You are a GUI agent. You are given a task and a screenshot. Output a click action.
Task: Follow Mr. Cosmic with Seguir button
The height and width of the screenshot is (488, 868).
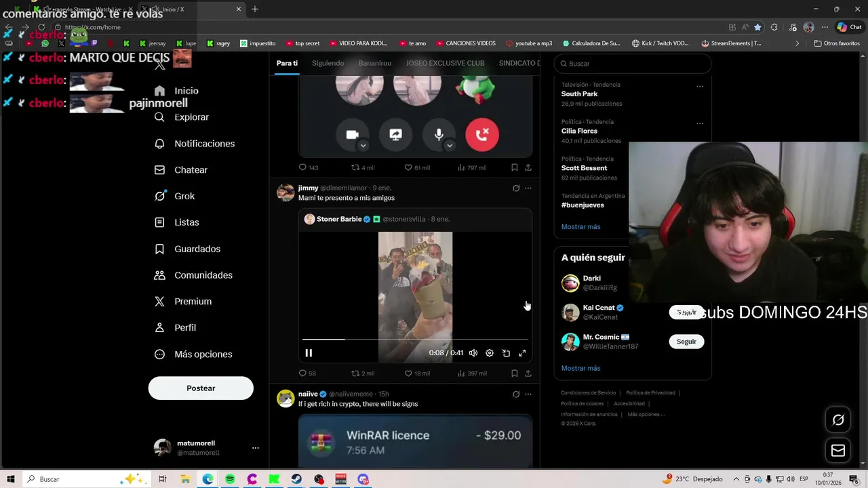(686, 342)
